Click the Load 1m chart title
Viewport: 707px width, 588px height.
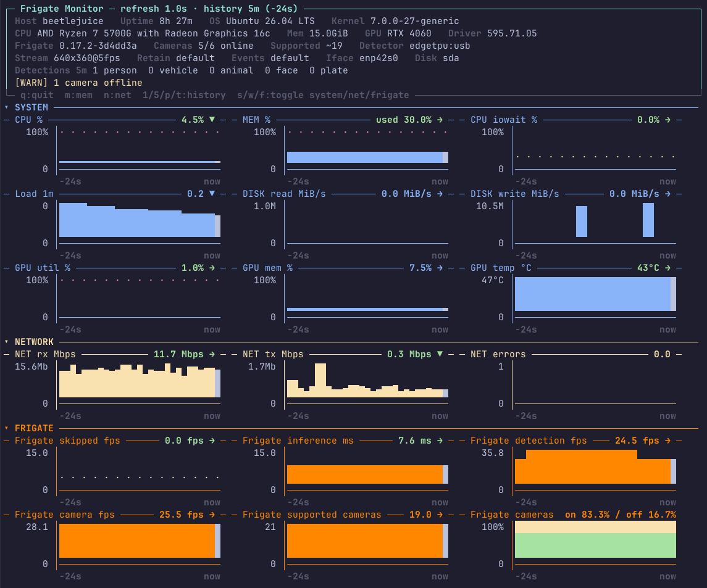(34, 193)
